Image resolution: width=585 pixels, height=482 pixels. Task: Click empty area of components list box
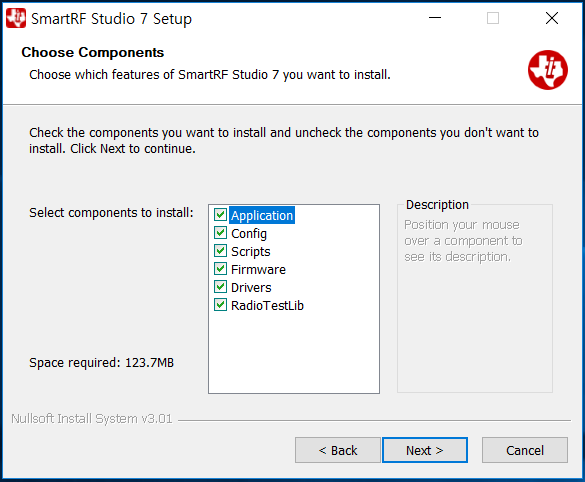click(294, 353)
